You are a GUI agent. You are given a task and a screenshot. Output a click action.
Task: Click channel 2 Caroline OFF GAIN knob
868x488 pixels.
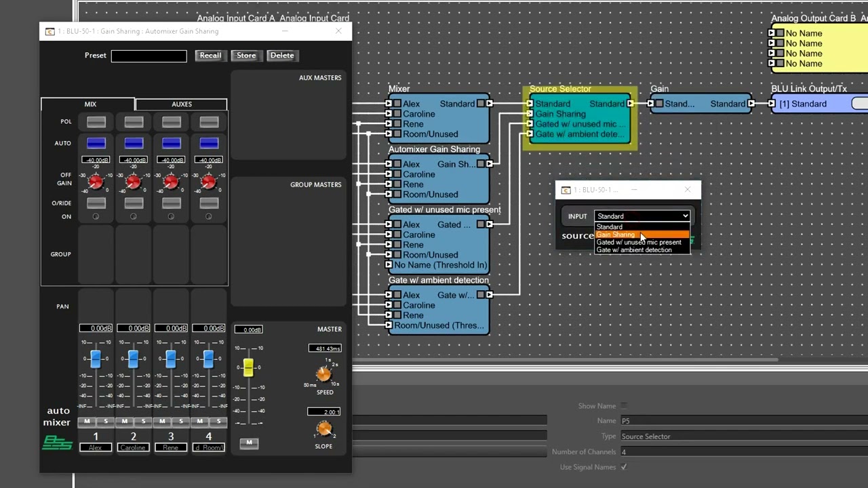tap(134, 182)
